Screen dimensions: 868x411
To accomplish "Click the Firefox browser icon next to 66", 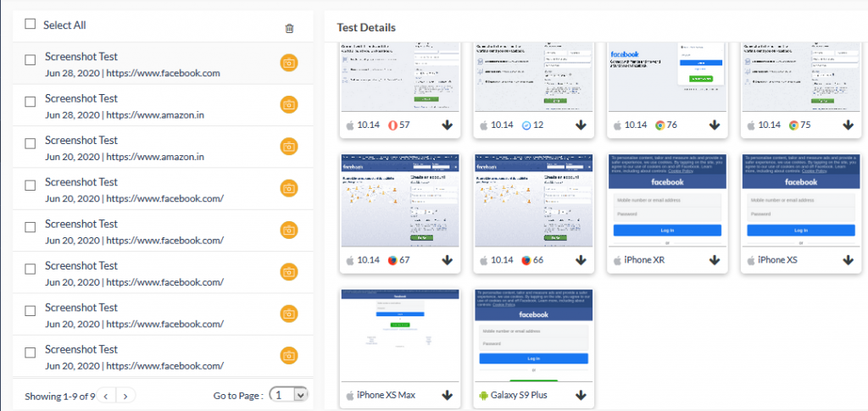I will click(526, 260).
